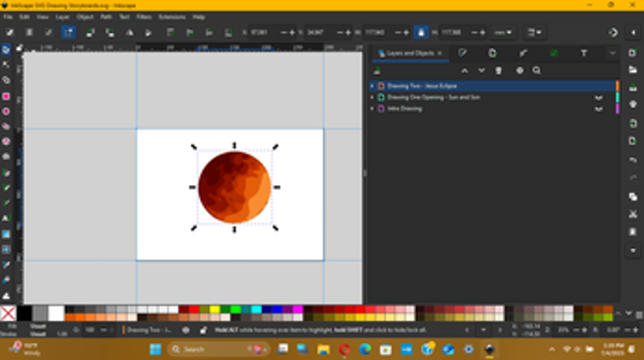Click the search magnifier in Layers panel
The width and height of the screenshot is (644, 360).
pos(537,70)
